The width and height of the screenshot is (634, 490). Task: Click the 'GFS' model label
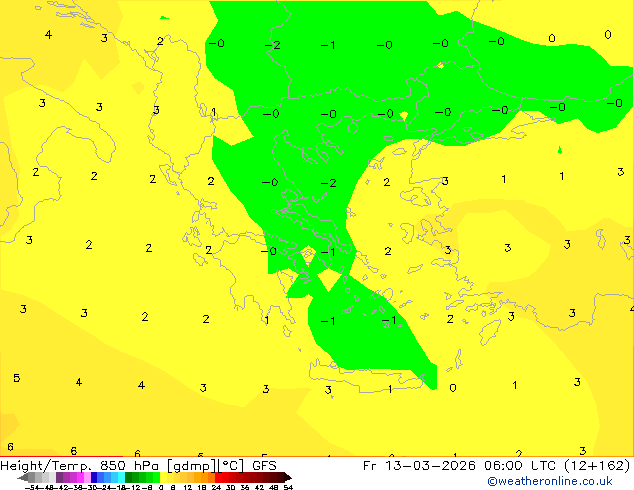(x=264, y=466)
